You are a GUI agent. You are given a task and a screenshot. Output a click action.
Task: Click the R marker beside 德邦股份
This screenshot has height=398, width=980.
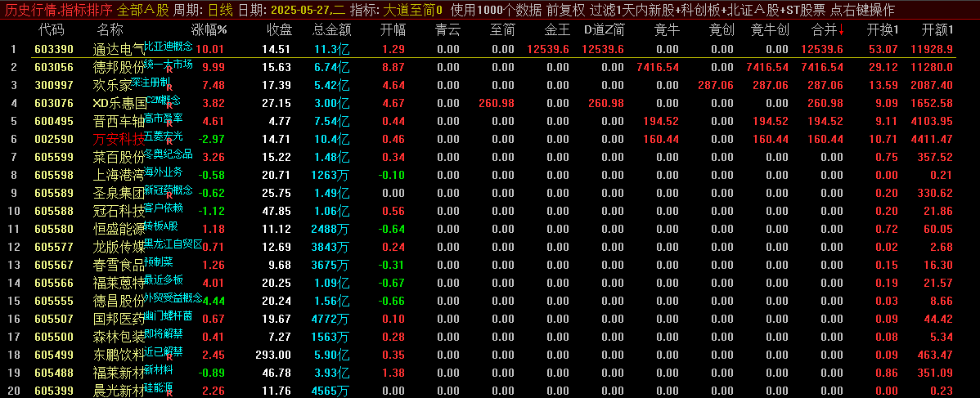point(169,70)
